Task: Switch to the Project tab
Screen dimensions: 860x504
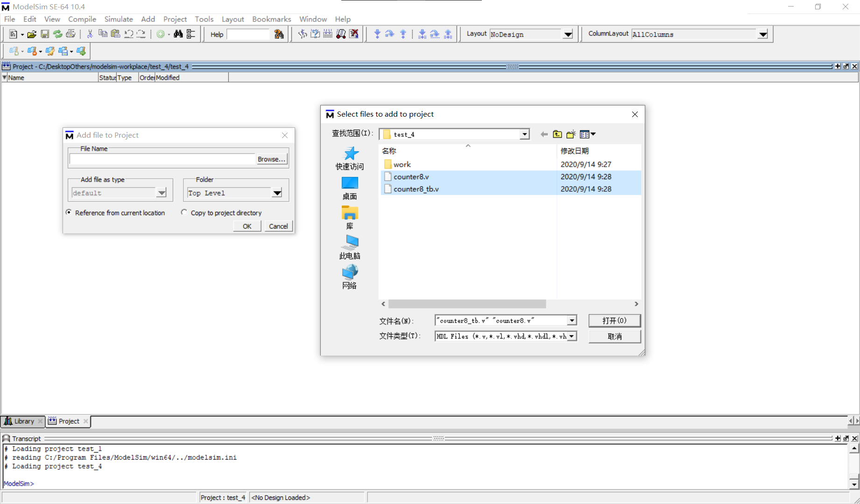Action: pos(69,421)
